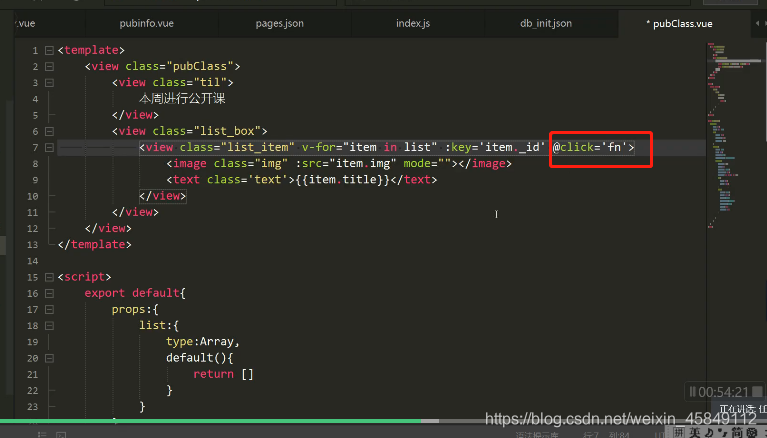Toggle the 英 language mode icon
The image size is (767, 438).
click(x=695, y=432)
